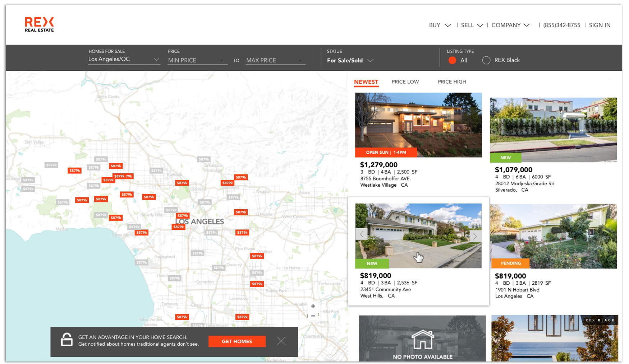The image size is (629, 364).
Task: Open the 1901 N Hobart Blvd listing photo
Action: (x=553, y=236)
